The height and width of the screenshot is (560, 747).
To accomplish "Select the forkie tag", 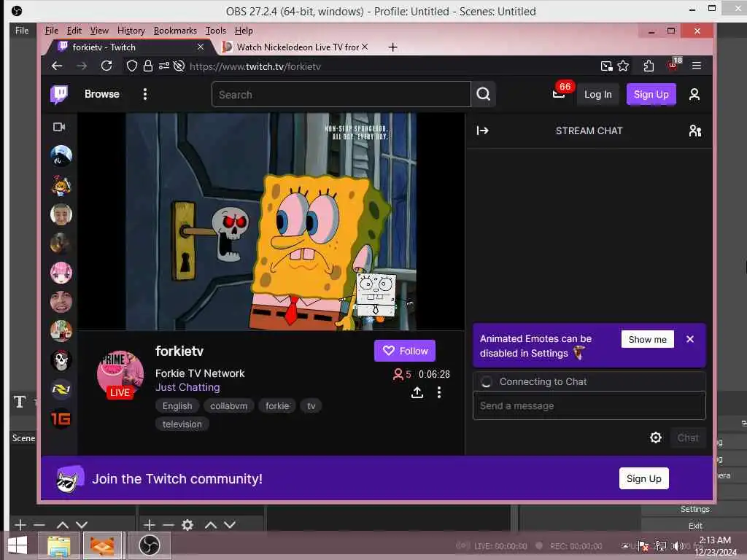I will [x=277, y=405].
